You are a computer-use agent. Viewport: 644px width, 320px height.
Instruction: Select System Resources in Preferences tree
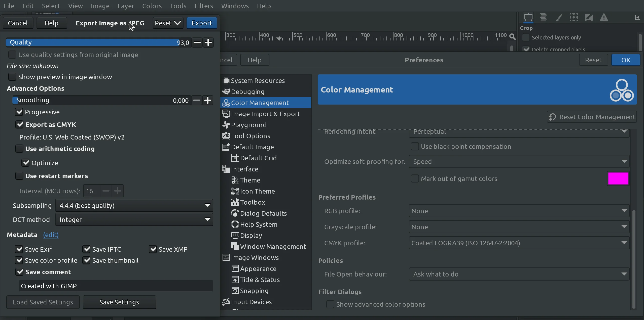[266, 81]
